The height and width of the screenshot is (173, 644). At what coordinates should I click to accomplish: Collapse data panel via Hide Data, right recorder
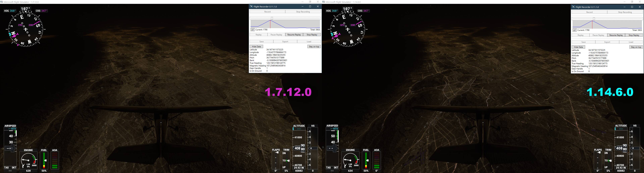click(x=578, y=47)
